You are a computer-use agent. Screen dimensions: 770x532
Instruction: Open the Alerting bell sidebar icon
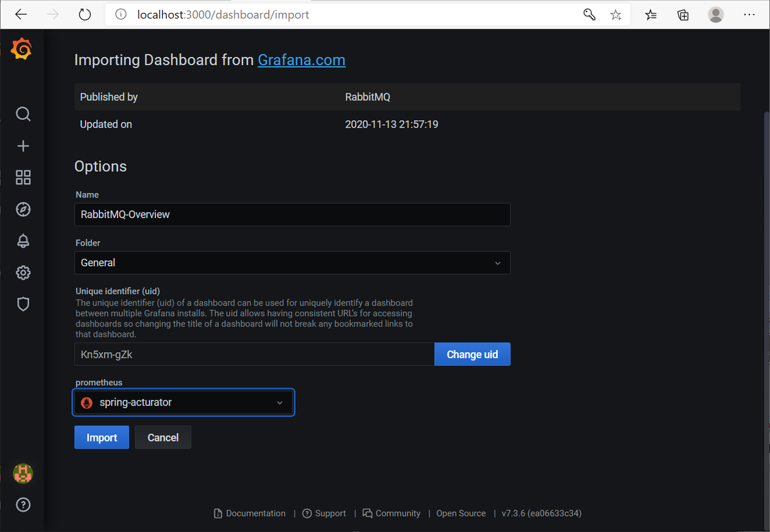[x=23, y=241]
